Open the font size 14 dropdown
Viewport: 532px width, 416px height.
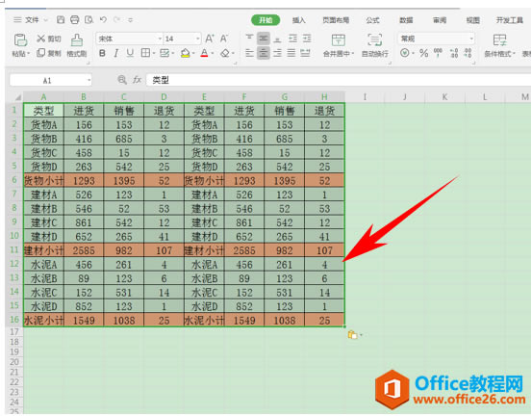click(197, 39)
